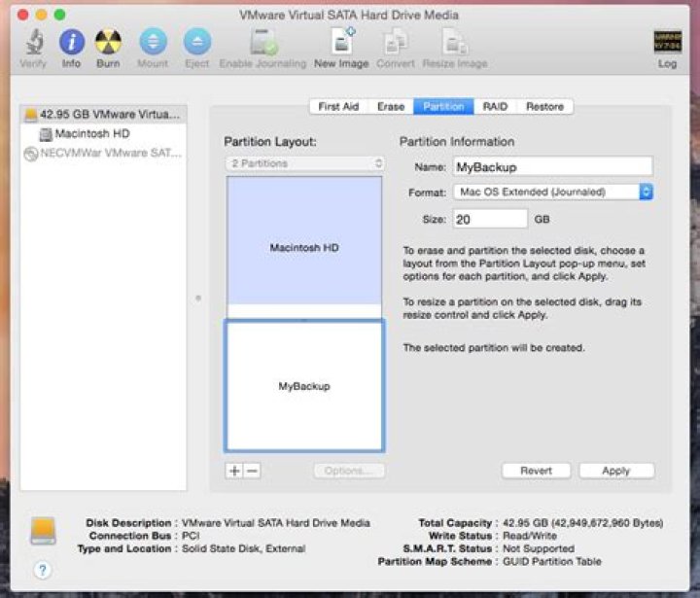Switch to the Erase tab
This screenshot has width=700, height=598.
pos(391,106)
